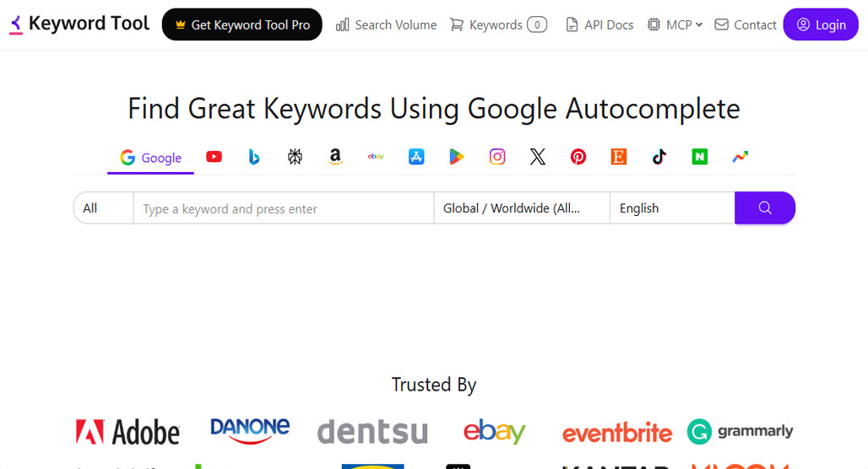
Task: Switch to the Instagram keyword tab
Action: pos(497,157)
